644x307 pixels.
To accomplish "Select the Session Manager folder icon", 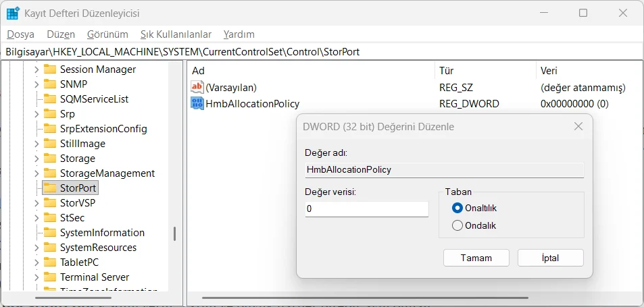I will [x=50, y=69].
